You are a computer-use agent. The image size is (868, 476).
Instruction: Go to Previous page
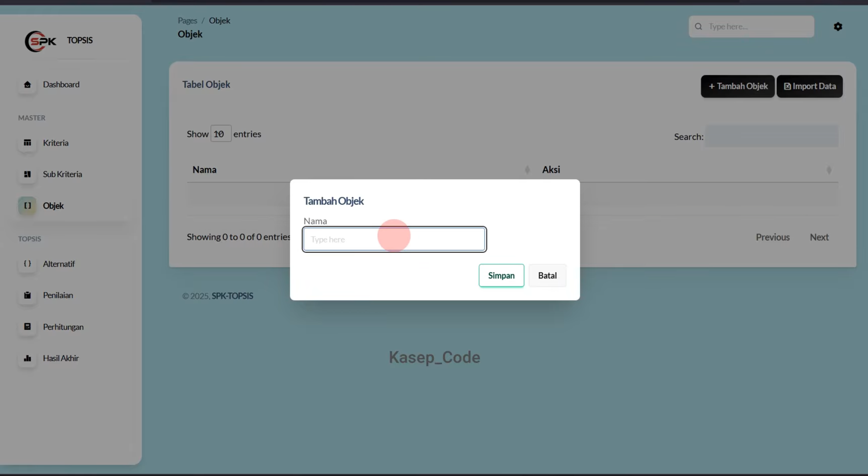pos(773,237)
